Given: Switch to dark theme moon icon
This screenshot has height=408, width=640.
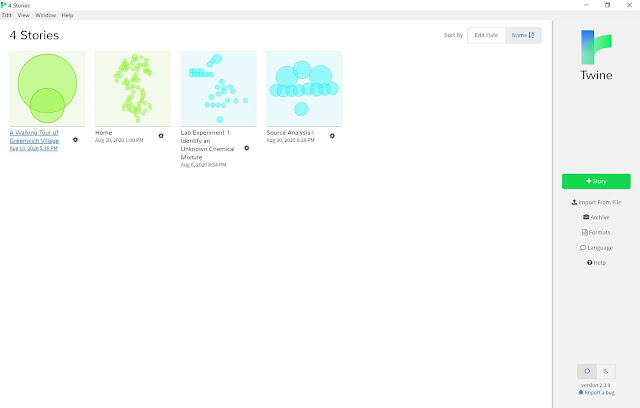Looking at the screenshot, I should (606, 371).
